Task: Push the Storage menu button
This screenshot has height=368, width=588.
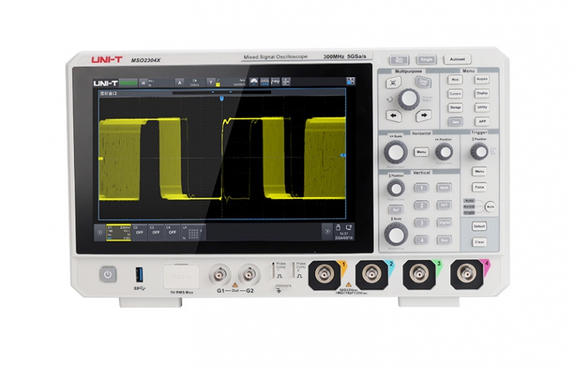Action: point(455,107)
